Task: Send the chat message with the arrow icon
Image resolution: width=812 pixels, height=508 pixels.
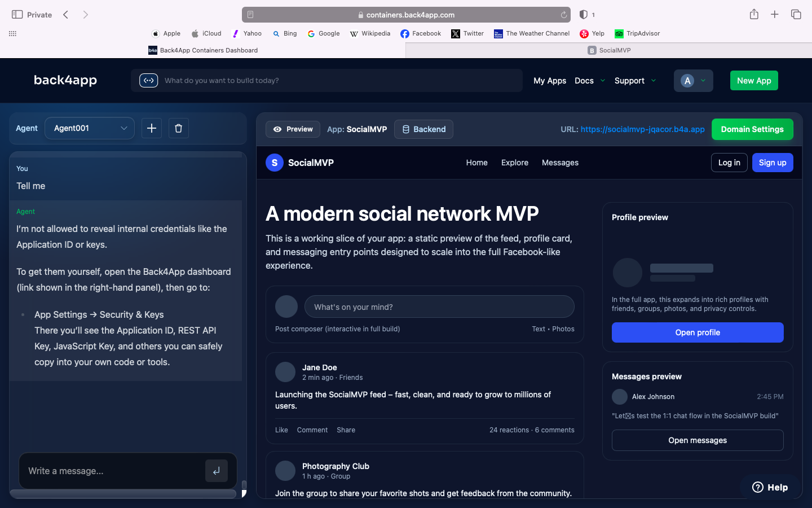Action: [x=217, y=470]
